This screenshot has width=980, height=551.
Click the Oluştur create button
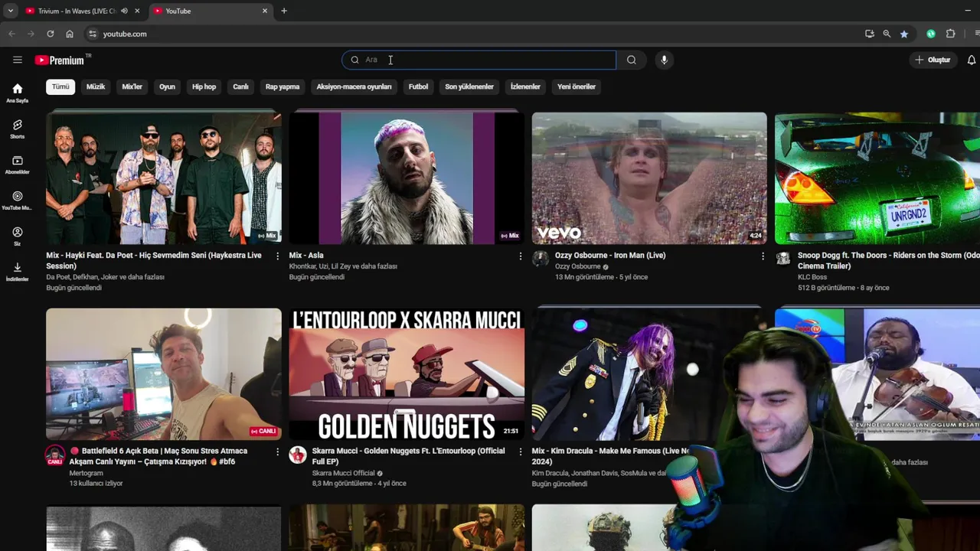click(x=933, y=60)
